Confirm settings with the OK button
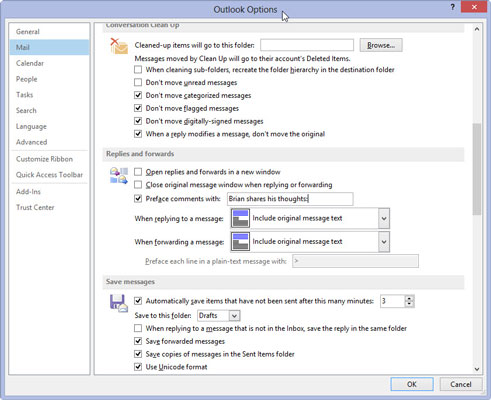Screen dimensions: 491x400 (x=412, y=384)
